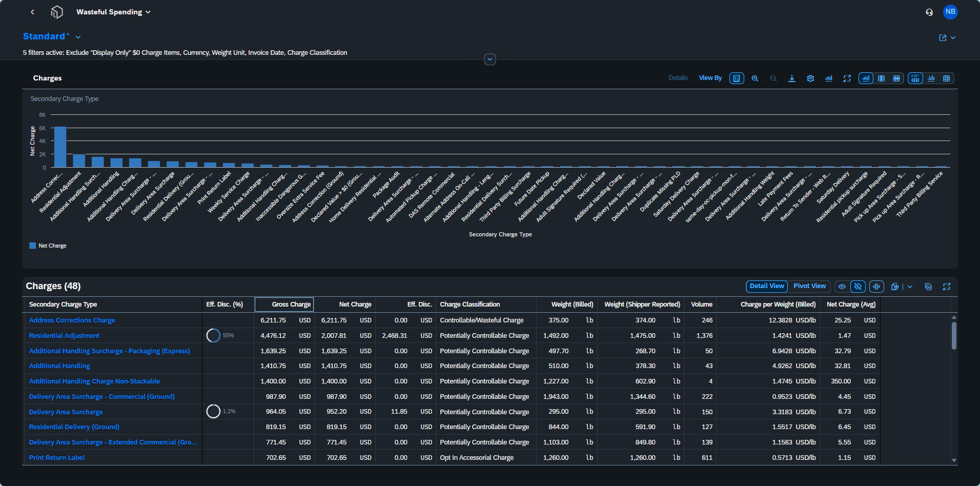Select bar chart view icon
Viewport: 980px width, 486px height.
[931, 78]
